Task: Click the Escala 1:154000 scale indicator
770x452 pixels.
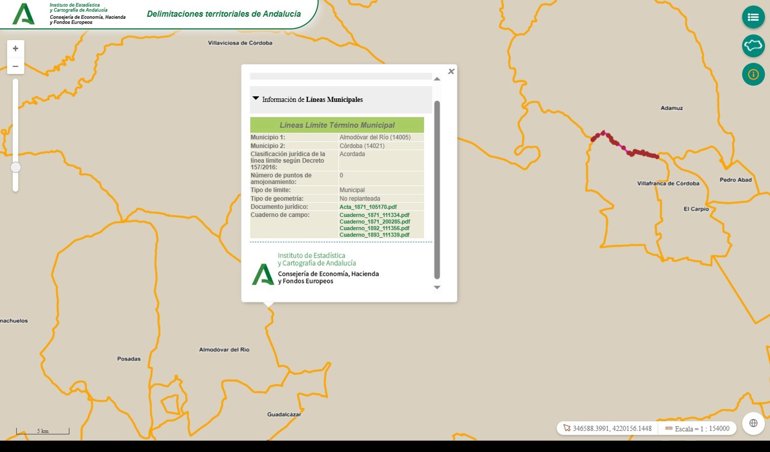Action: tap(699, 428)
